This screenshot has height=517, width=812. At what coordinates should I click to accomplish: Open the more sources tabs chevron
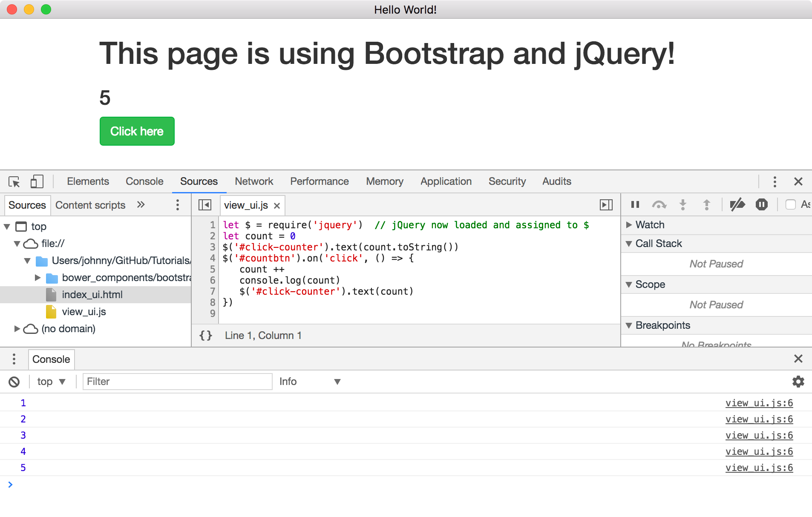pyautogui.click(x=141, y=205)
